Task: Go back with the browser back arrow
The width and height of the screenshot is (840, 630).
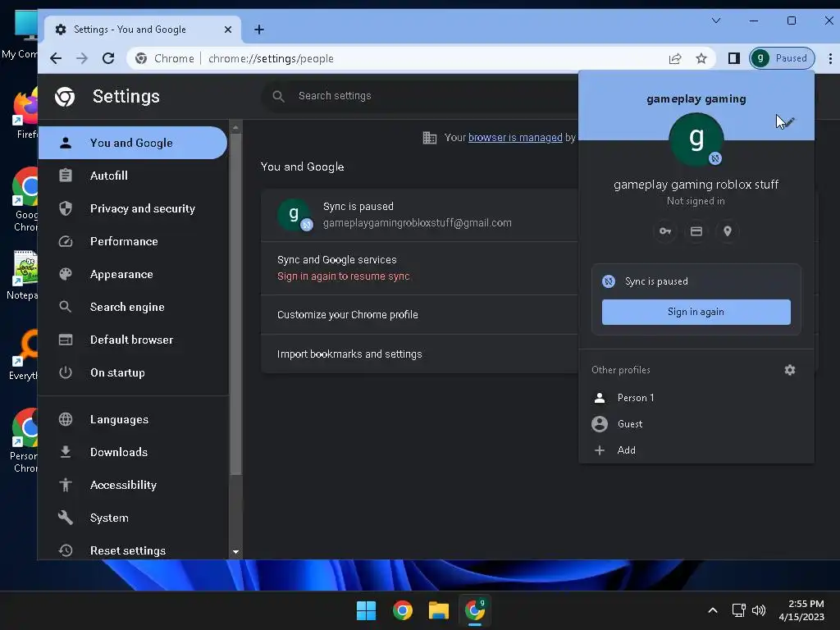Action: point(56,58)
